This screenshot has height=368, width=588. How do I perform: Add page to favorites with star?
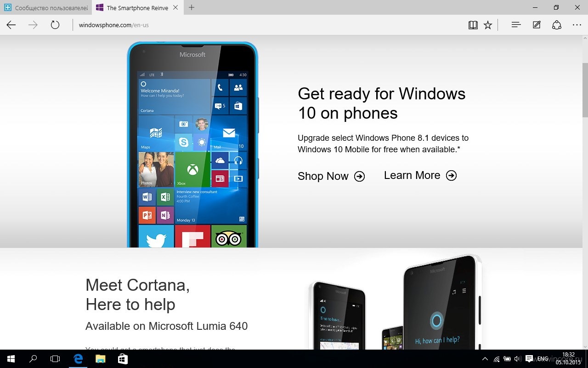coord(488,25)
